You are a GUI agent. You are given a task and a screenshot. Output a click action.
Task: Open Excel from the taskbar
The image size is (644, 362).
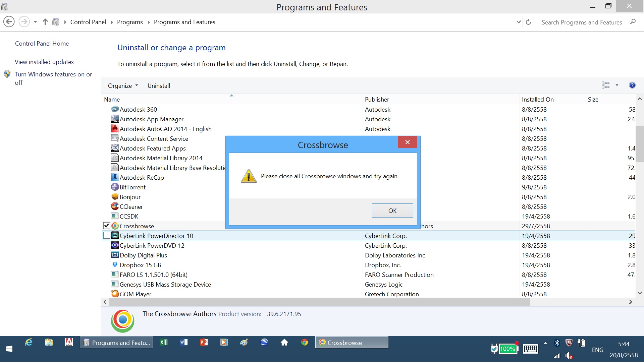[x=164, y=342]
